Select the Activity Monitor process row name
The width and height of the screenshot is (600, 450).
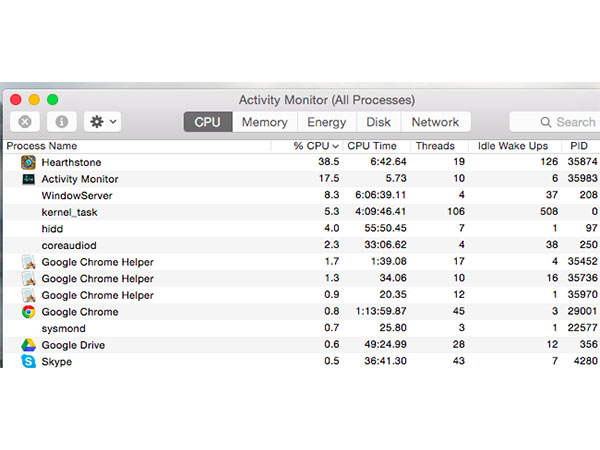[80, 179]
